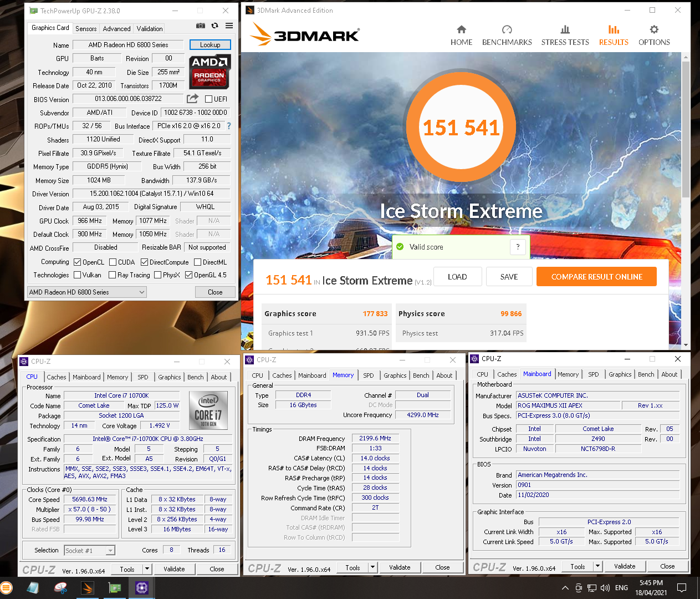Click the SAVE button in 3DMark
Viewport: 700px width, 599px height.
point(509,277)
